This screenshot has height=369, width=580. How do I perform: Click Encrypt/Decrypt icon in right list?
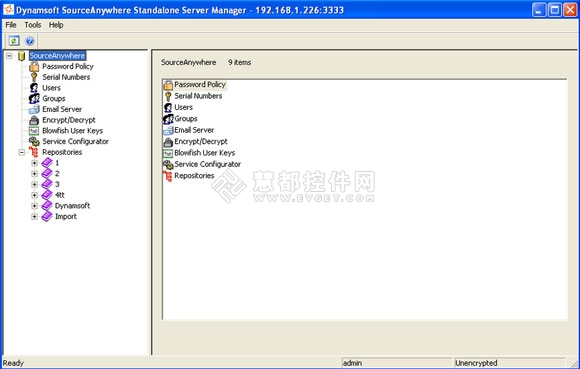point(168,142)
